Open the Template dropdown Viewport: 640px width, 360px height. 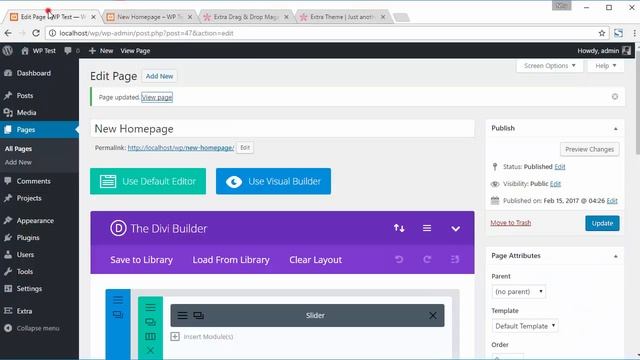[525, 326]
